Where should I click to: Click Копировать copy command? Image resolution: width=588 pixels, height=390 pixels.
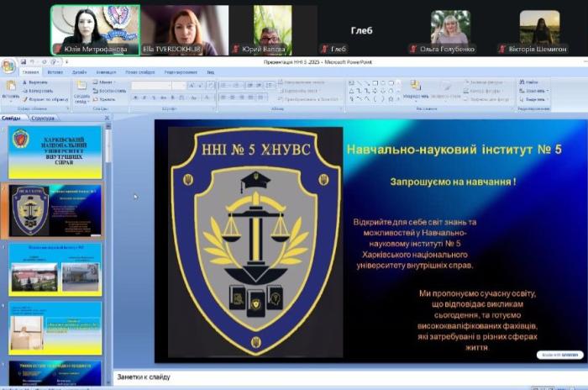(38, 91)
